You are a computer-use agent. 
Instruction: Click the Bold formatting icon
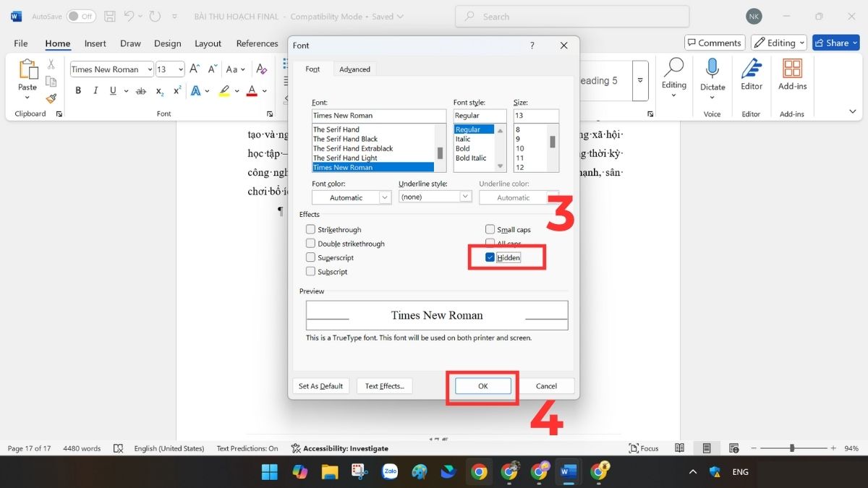[78, 91]
